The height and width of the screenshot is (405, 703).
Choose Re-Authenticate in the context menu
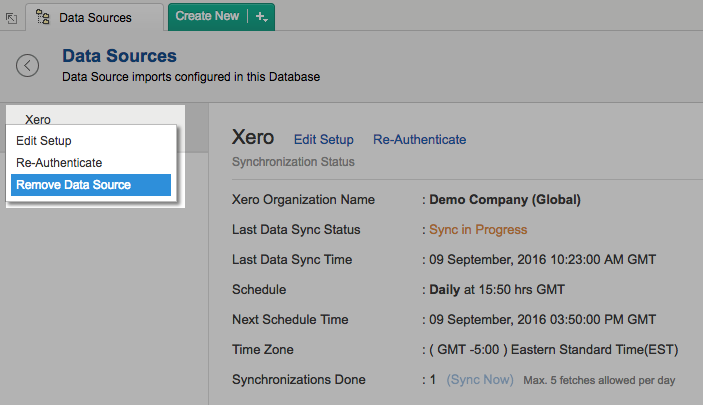[x=59, y=162]
